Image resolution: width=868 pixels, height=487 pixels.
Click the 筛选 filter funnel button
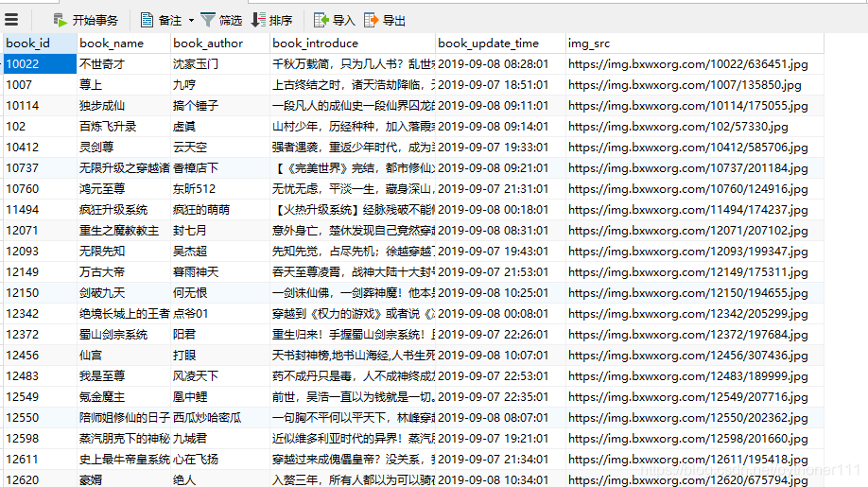(221, 21)
